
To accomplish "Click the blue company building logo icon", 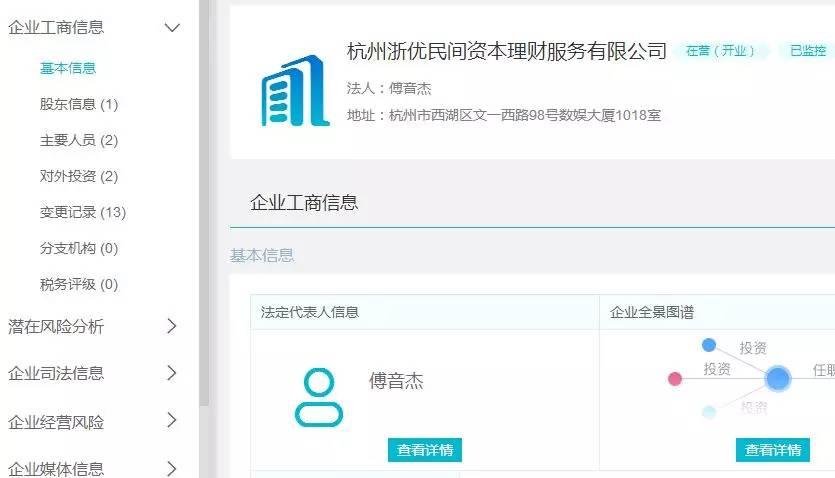I will [296, 90].
